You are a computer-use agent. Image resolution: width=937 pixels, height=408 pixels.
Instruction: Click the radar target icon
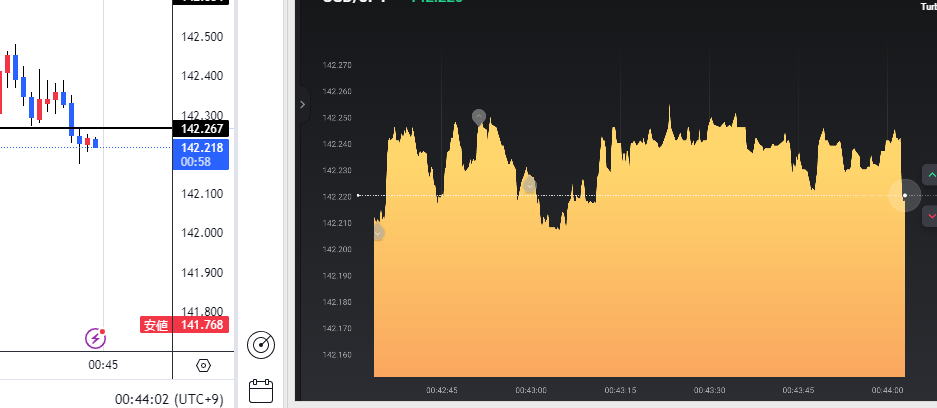coord(261,345)
